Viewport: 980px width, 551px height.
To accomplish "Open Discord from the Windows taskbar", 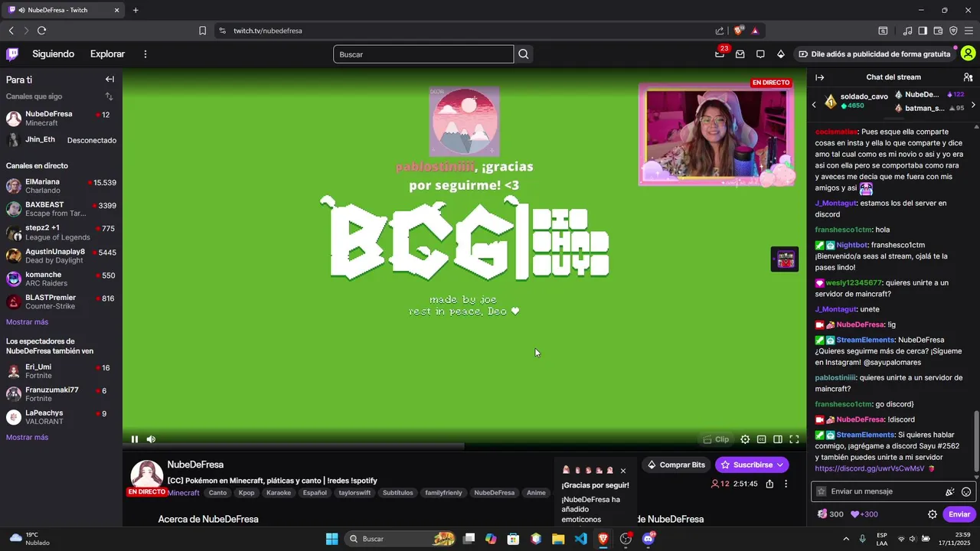I will (648, 539).
